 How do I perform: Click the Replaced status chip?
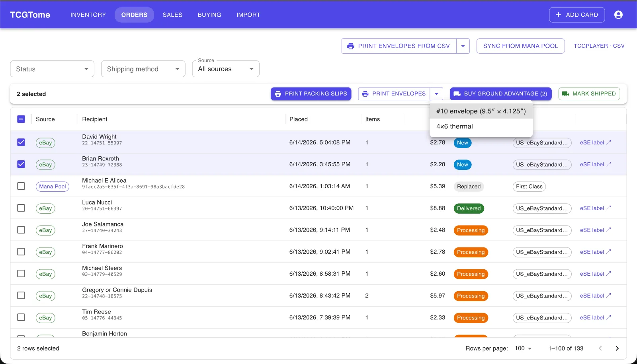pyautogui.click(x=469, y=187)
